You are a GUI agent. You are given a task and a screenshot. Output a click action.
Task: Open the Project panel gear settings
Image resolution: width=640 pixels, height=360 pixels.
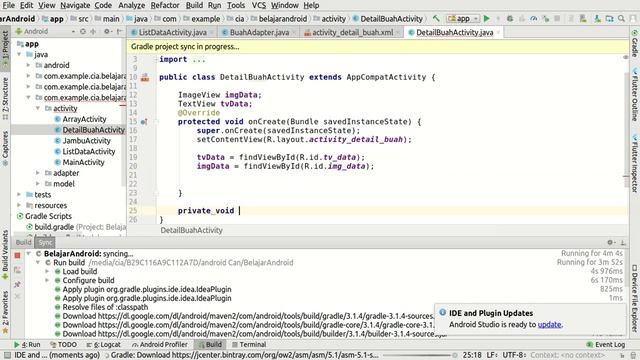point(107,31)
